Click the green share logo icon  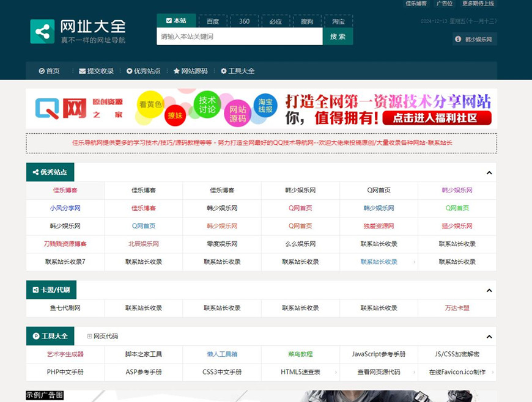click(42, 32)
